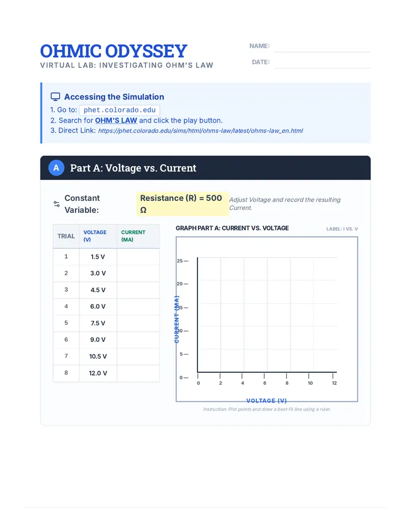This screenshot has width=411, height=532.
Task: Click the GRAPH PART A: CURRENT VS. VOLTAGE title
Action: (232, 228)
